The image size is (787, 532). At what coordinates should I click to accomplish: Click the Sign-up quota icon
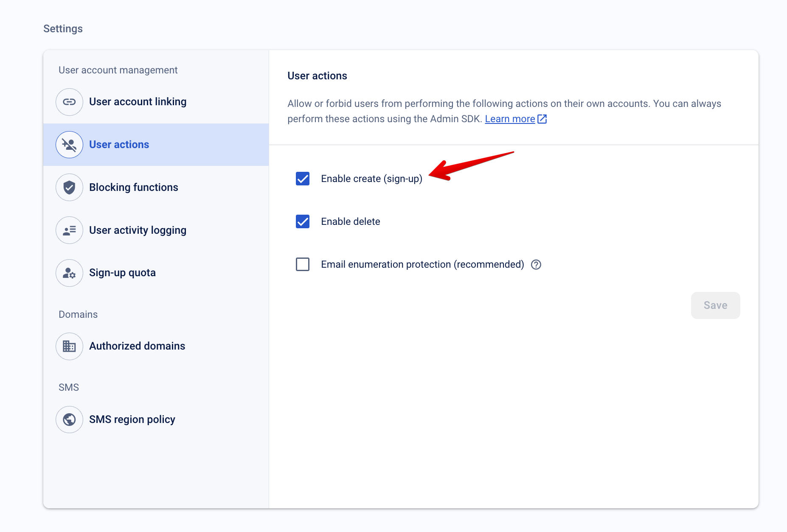69,273
